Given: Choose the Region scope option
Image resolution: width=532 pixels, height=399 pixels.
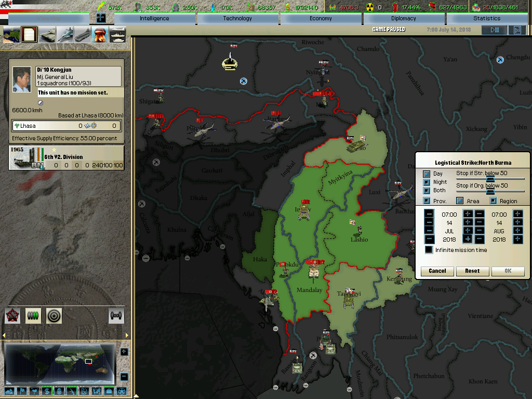Looking at the screenshot, I should [x=493, y=201].
